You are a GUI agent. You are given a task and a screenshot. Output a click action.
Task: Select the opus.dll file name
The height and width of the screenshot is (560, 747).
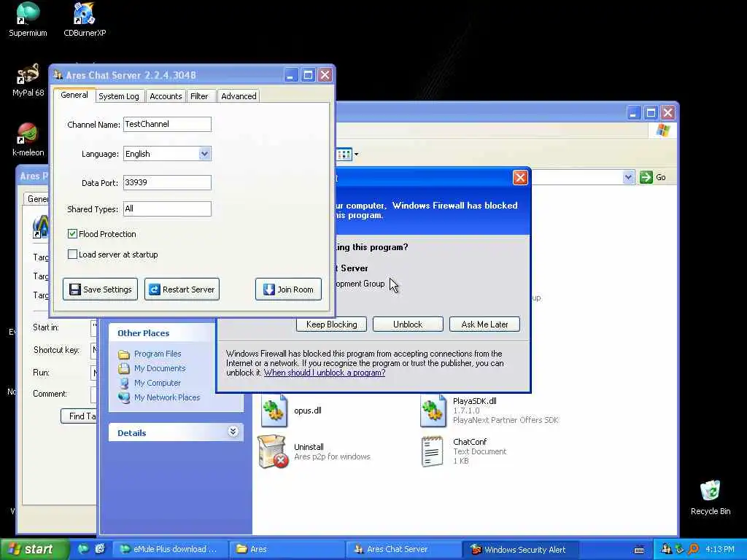pyautogui.click(x=308, y=411)
